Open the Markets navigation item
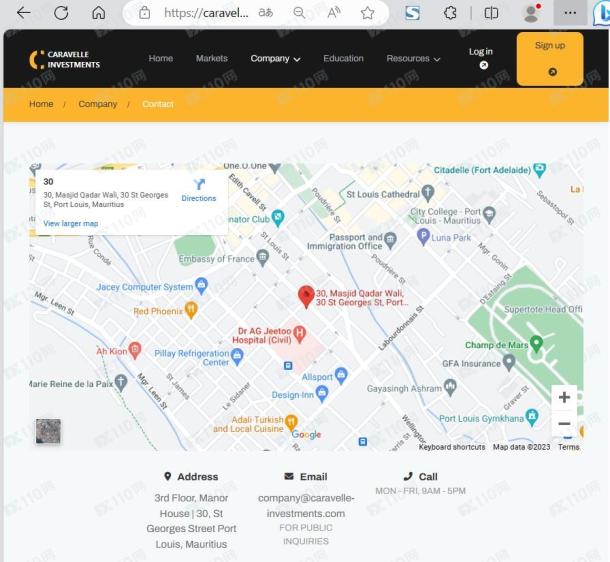Image resolution: width=610 pixels, height=562 pixels. (212, 58)
